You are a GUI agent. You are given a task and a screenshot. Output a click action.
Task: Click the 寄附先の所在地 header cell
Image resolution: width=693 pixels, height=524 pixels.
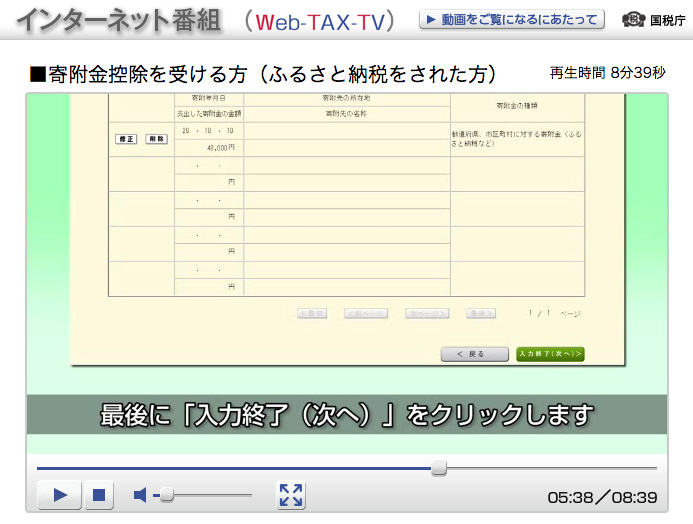[x=346, y=98]
